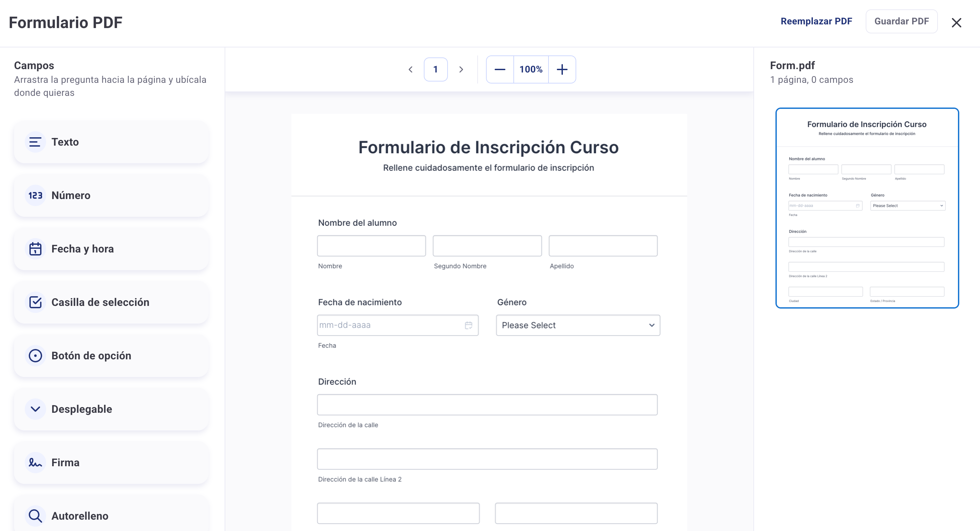980x531 pixels.
Task: Select the Form.pdf page thumbnail
Action: click(867, 208)
